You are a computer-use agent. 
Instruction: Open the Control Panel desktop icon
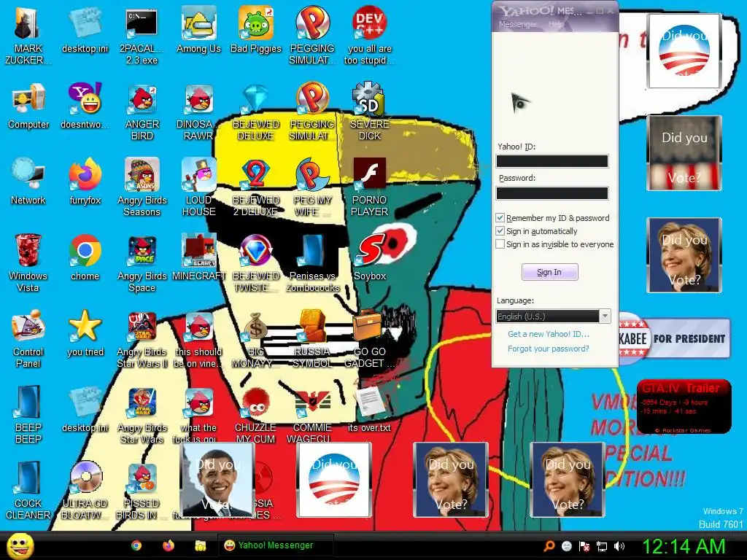click(x=28, y=338)
